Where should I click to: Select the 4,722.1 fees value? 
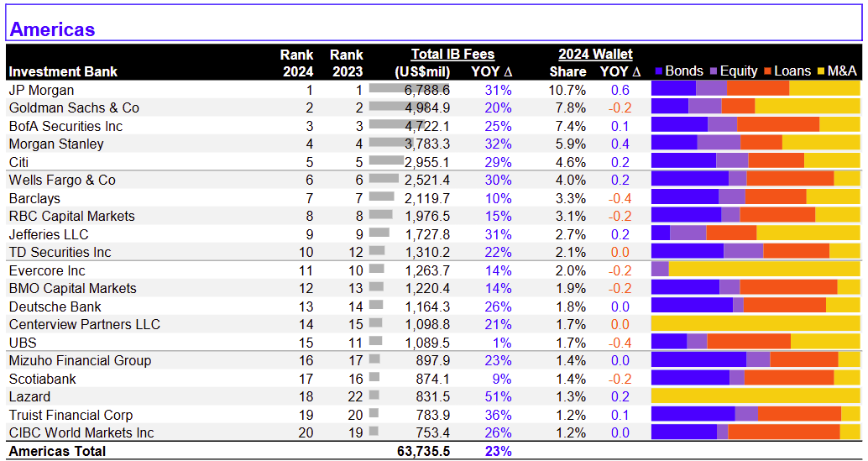click(x=426, y=126)
